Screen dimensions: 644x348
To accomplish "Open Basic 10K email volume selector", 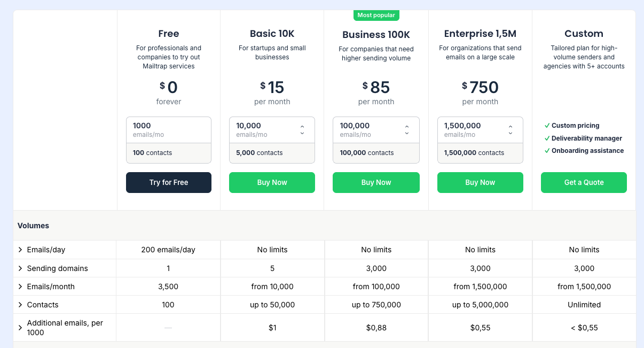I will pos(302,130).
